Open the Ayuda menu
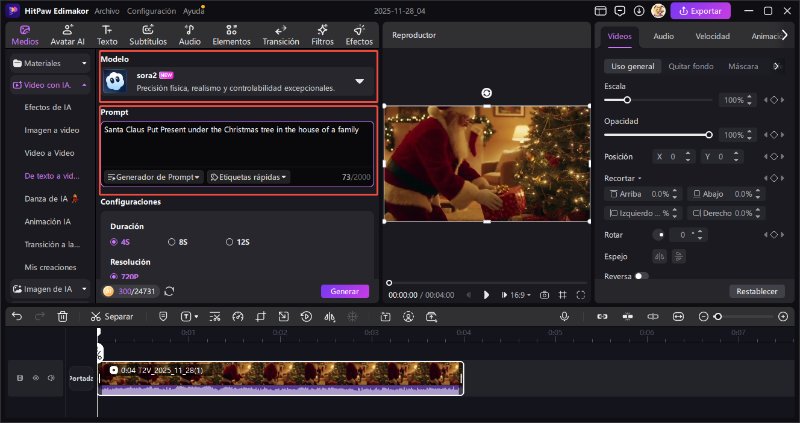 point(193,11)
